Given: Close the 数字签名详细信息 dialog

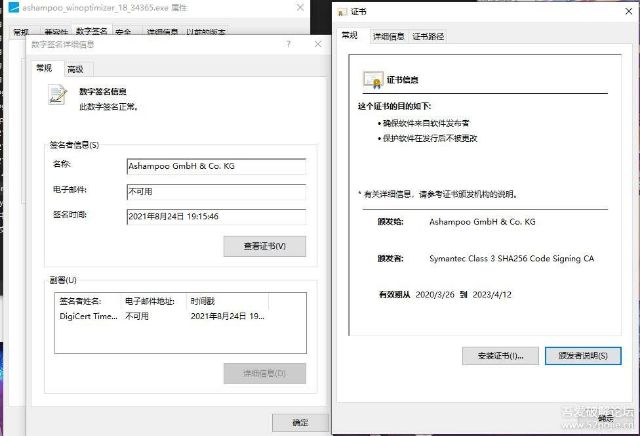Looking at the screenshot, I should pos(318,44).
